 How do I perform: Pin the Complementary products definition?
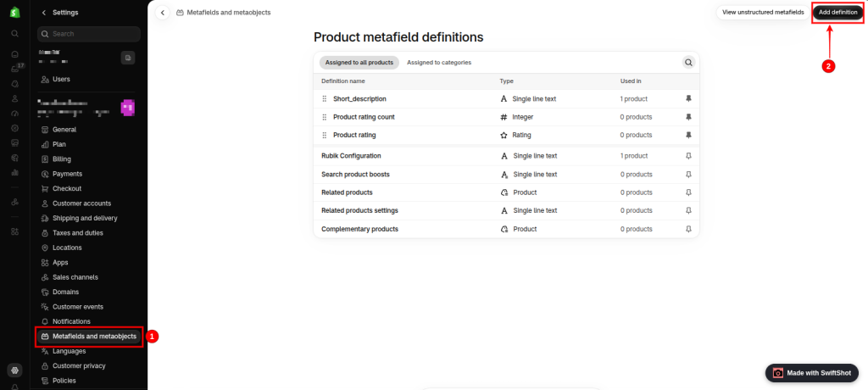[688, 229]
